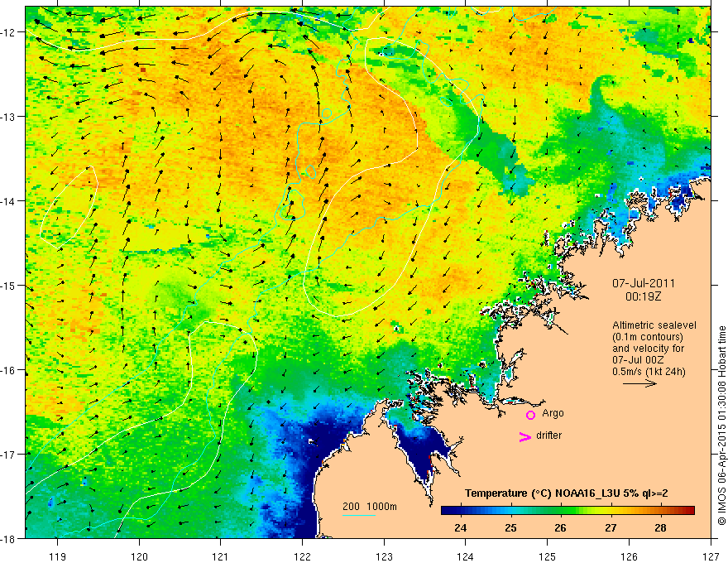Viewport: 728px width, 563px height.
Task: Click longitude axis label 125
Action: coord(548,556)
